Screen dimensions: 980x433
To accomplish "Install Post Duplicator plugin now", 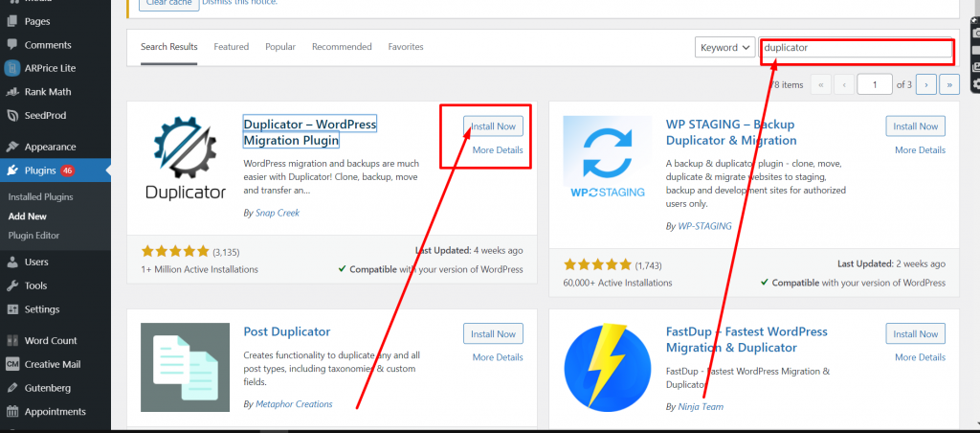I will click(x=493, y=333).
